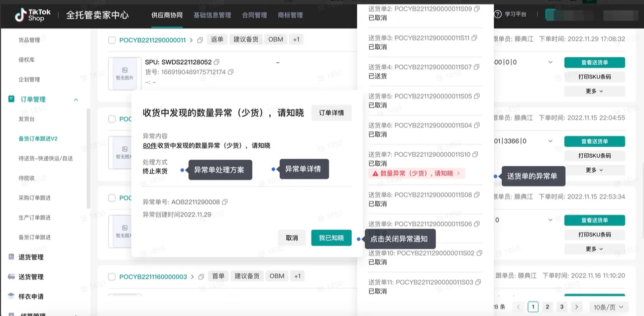Tick checkbox for order POCYB2211290000011
The image size is (644, 316).
click(112, 40)
